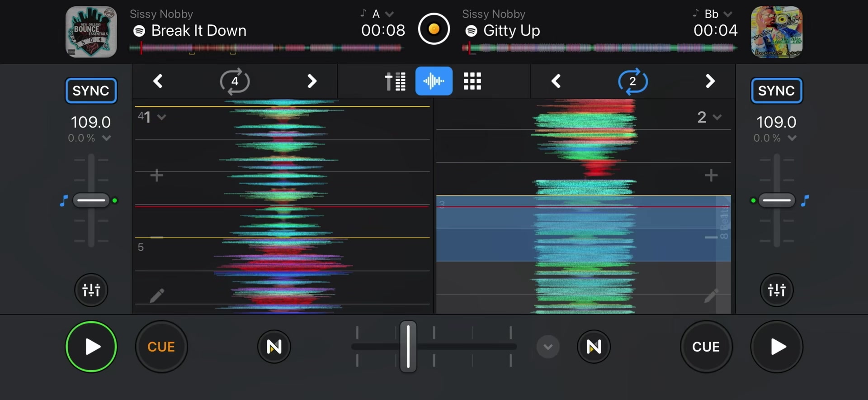
Task: Move the crossfader handle
Action: click(x=408, y=347)
